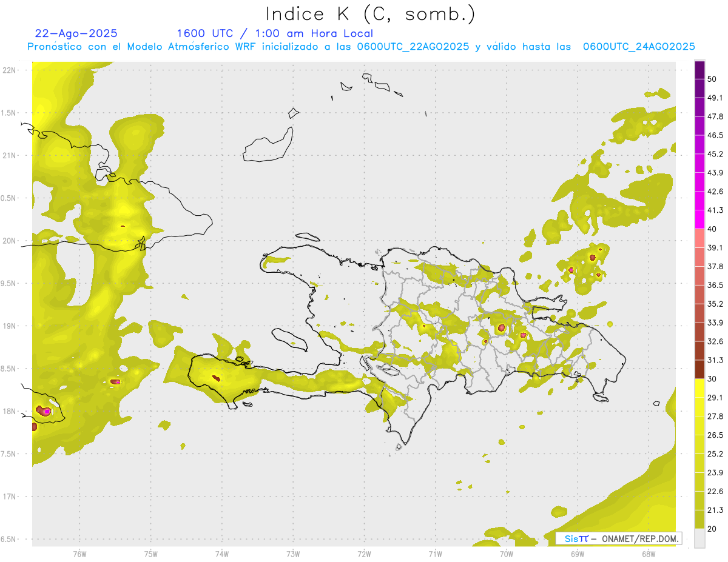Click the date label "22-Ago-2025"
This screenshot has width=728, height=562.
pos(76,33)
